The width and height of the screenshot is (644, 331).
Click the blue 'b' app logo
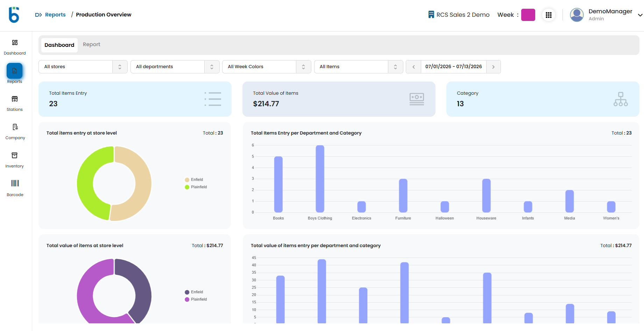click(x=14, y=15)
